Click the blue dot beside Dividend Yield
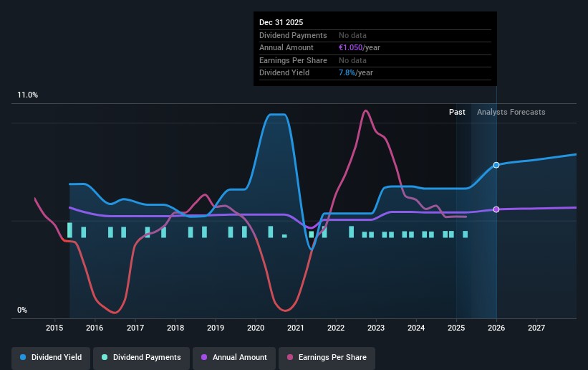588x370 pixels. click(24, 357)
